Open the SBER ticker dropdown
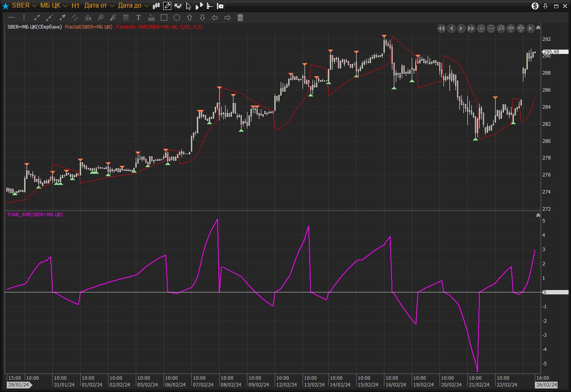 pyautogui.click(x=24, y=6)
